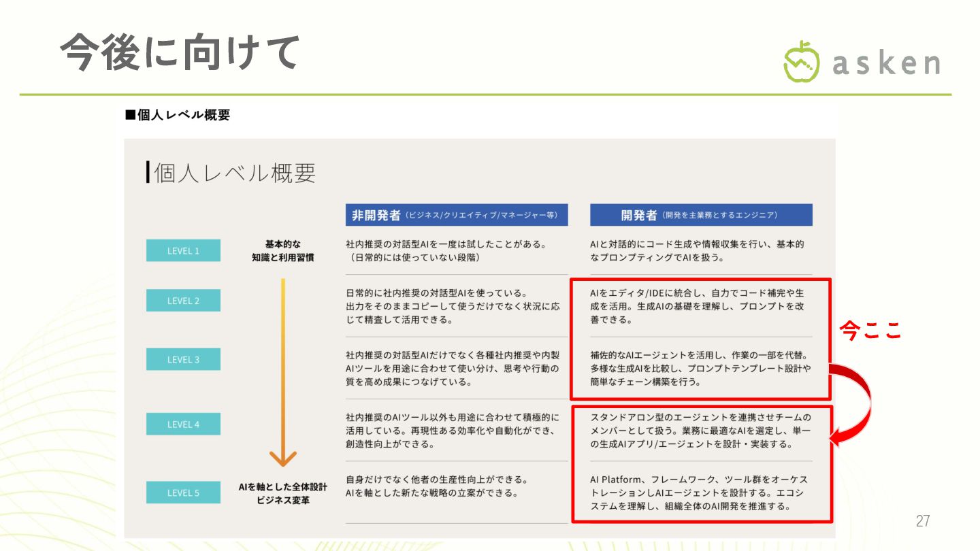This screenshot has width=980, height=551.
Task: Click the developer Level 2 text AIをエディタ/IDEに統合
Action: tap(697, 306)
